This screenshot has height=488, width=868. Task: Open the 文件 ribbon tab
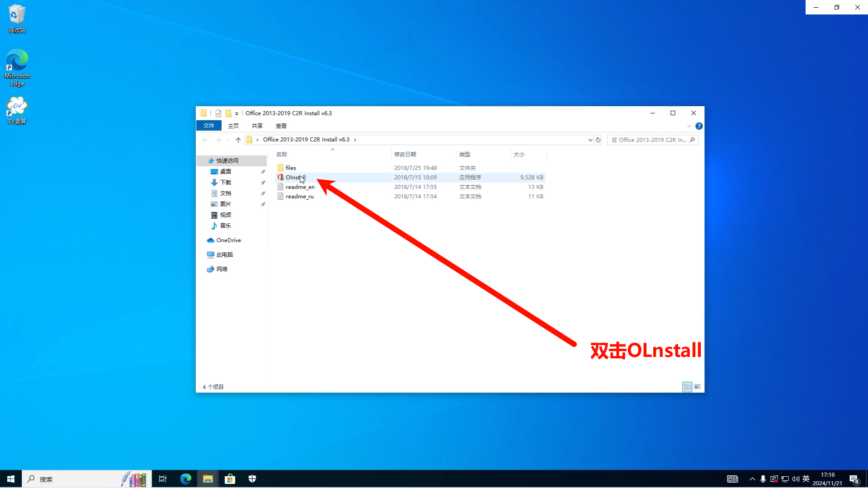(x=209, y=126)
